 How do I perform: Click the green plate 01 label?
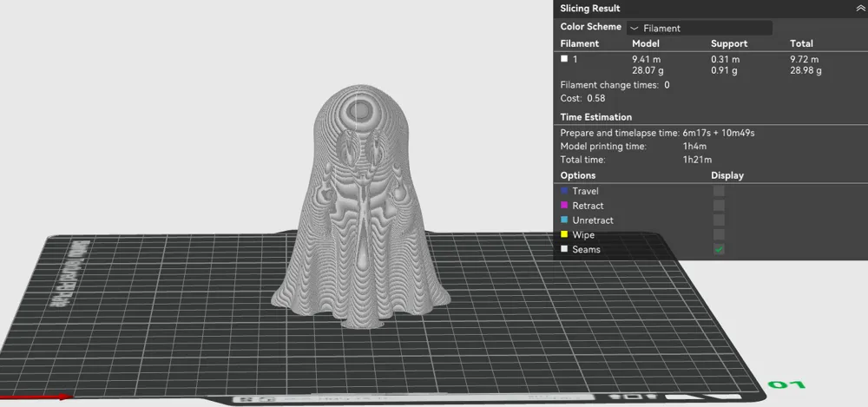pyautogui.click(x=786, y=384)
